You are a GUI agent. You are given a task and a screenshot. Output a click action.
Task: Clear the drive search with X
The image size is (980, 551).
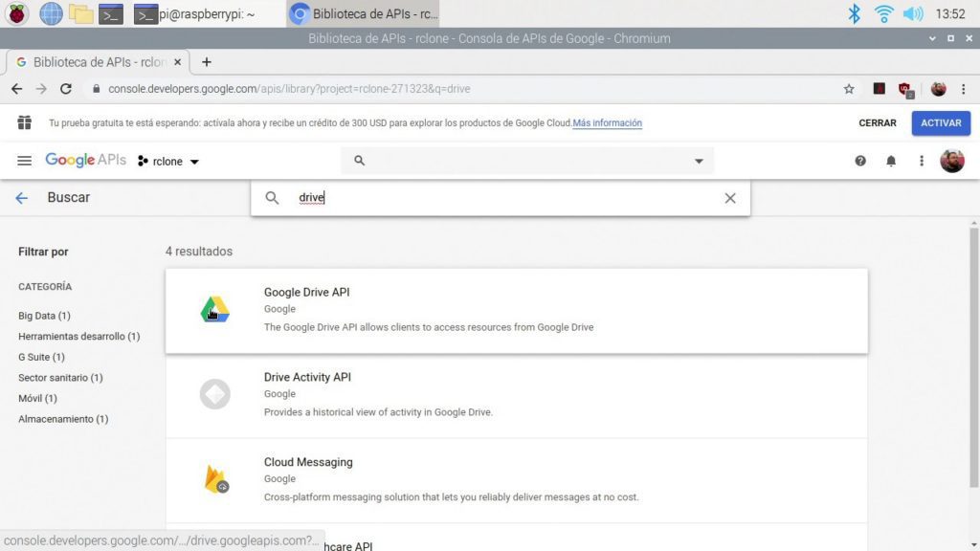click(730, 198)
